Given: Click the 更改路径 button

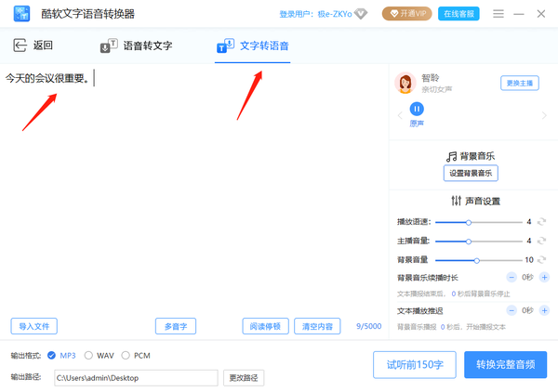Looking at the screenshot, I should pos(244,378).
